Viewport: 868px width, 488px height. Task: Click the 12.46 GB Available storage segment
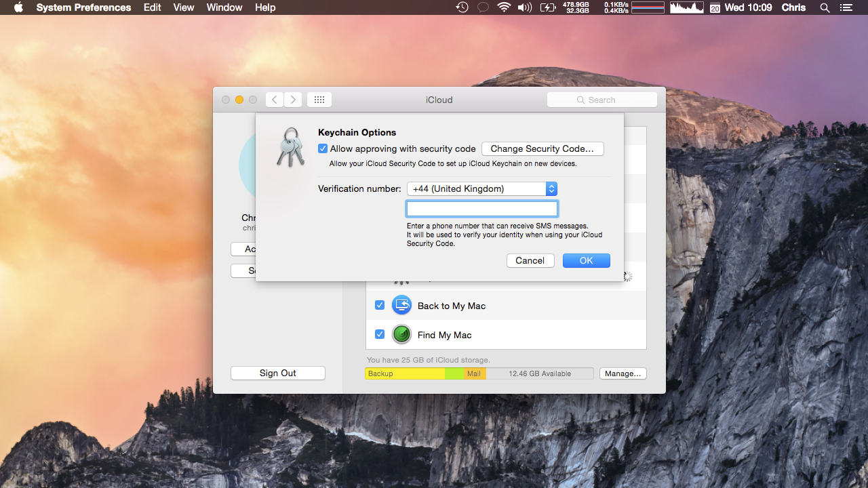(540, 373)
